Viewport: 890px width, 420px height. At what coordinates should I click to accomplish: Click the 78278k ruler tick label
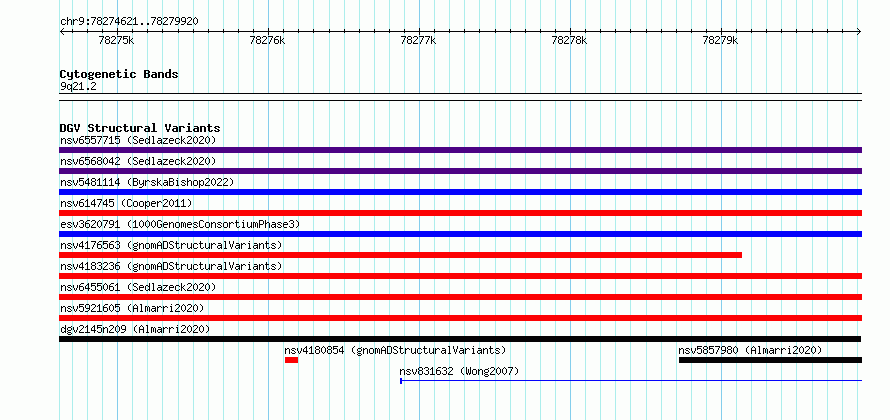click(569, 40)
